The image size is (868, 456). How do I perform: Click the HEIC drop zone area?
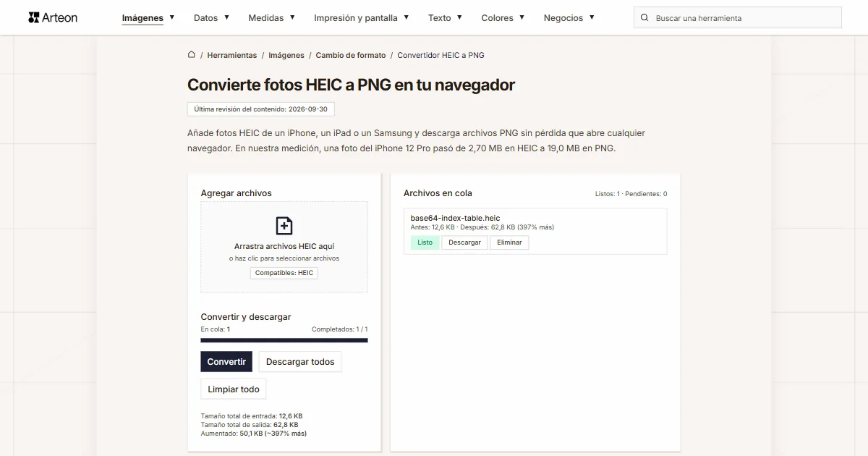284,247
